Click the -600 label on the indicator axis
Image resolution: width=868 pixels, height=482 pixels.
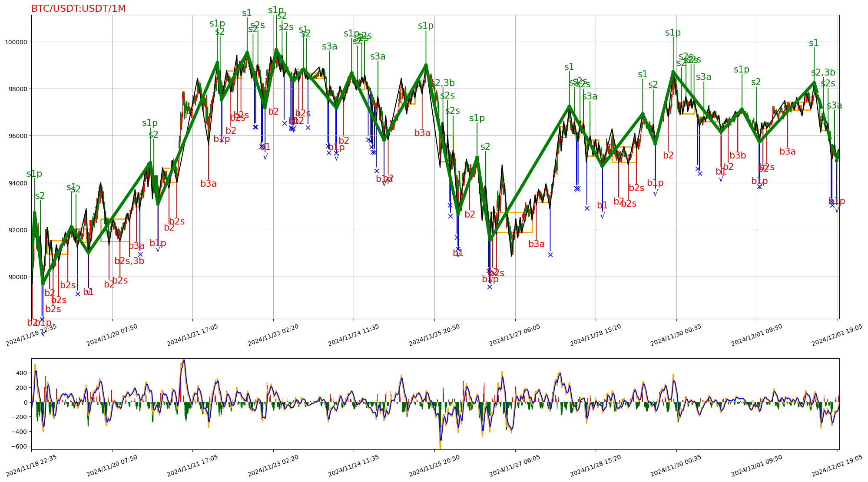pos(20,446)
